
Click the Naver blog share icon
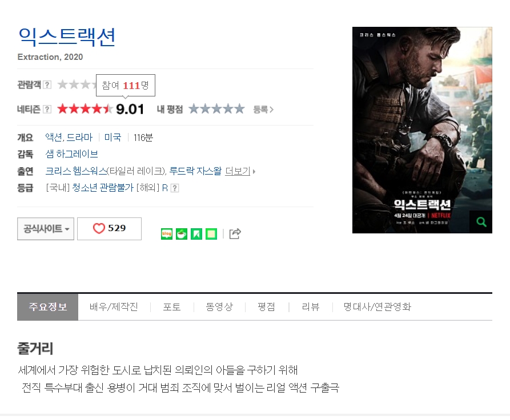(x=167, y=234)
